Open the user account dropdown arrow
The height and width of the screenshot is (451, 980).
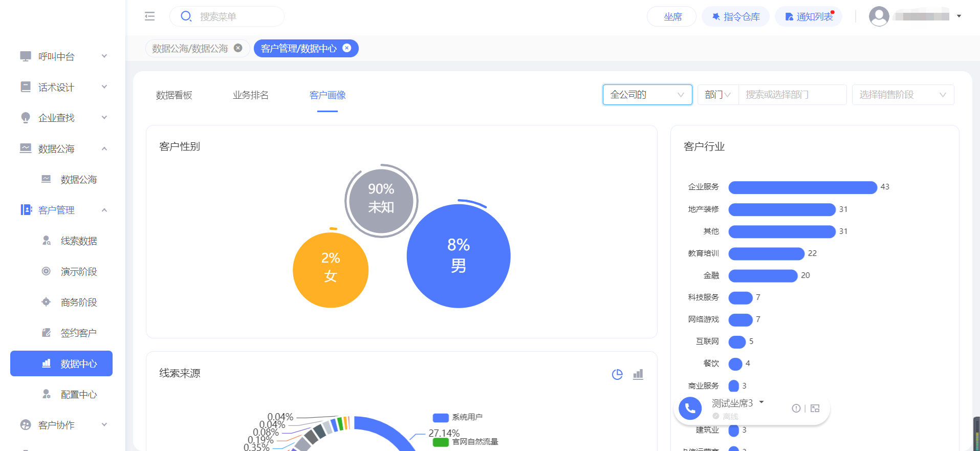(x=959, y=16)
